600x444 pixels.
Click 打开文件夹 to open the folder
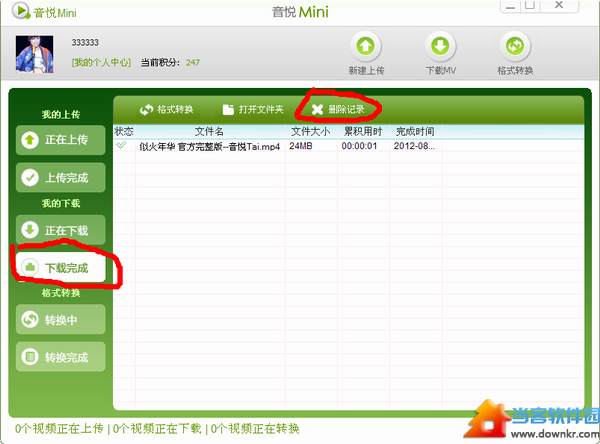[x=253, y=110]
